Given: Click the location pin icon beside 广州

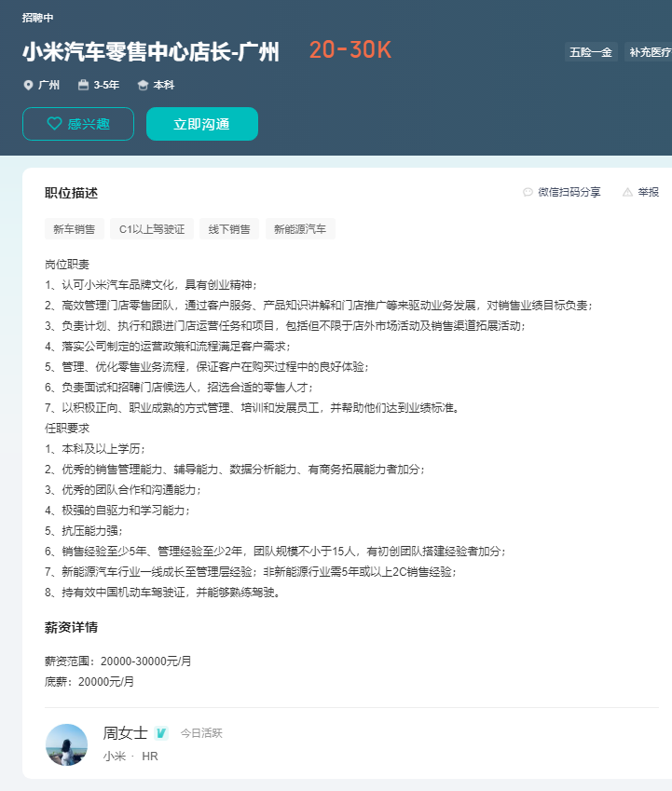Looking at the screenshot, I should click(28, 86).
